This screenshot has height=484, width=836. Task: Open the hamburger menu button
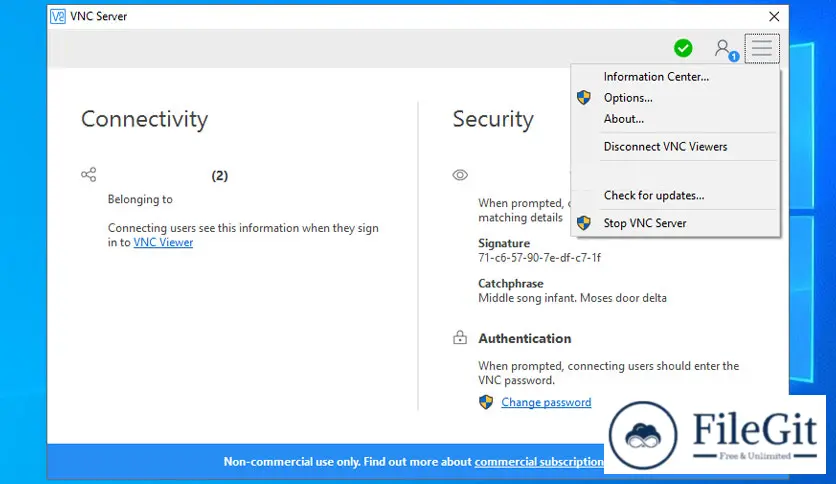[x=762, y=49]
